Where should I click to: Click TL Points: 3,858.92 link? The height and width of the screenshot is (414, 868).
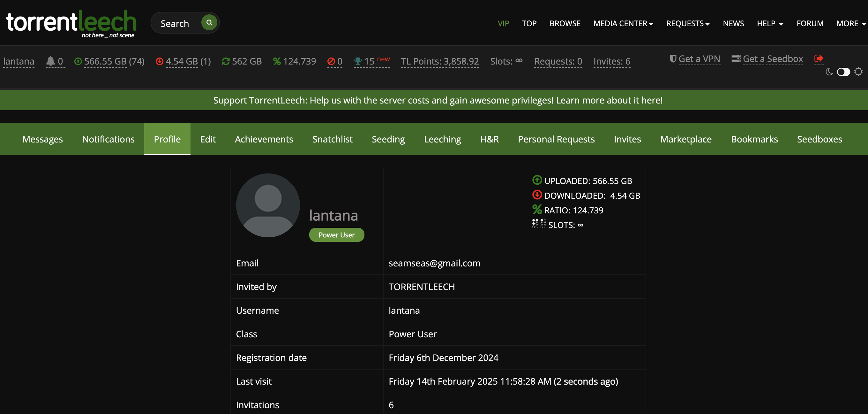440,61
